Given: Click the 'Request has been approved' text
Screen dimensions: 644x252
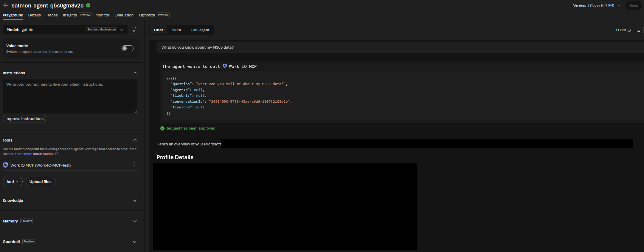Looking at the screenshot, I should point(190,128).
